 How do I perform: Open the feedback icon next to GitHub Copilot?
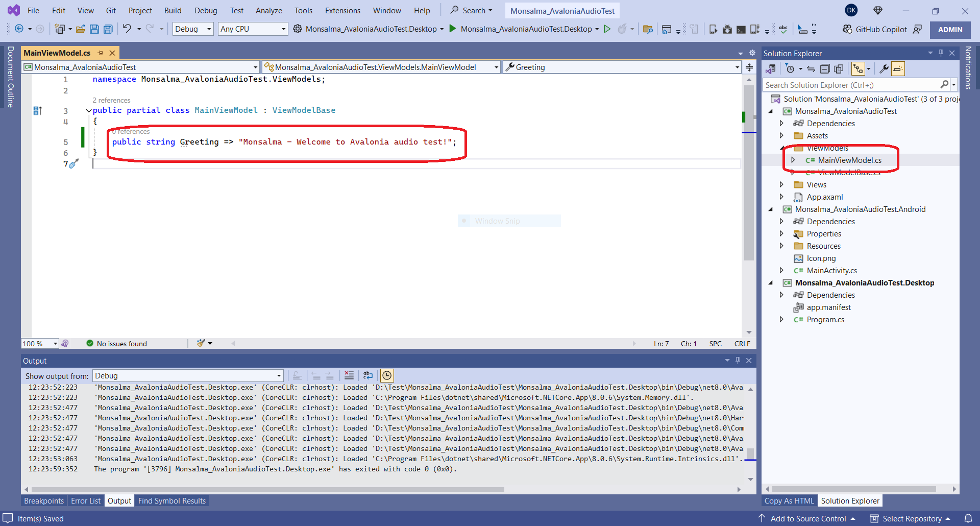[x=917, y=29]
